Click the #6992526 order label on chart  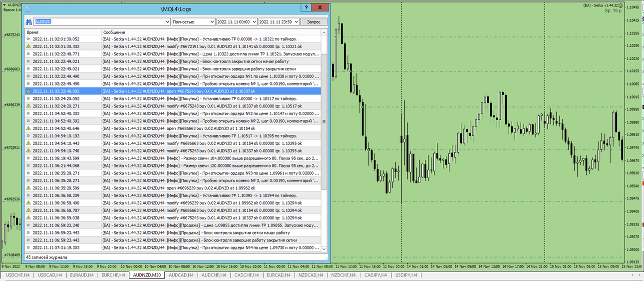point(12,199)
